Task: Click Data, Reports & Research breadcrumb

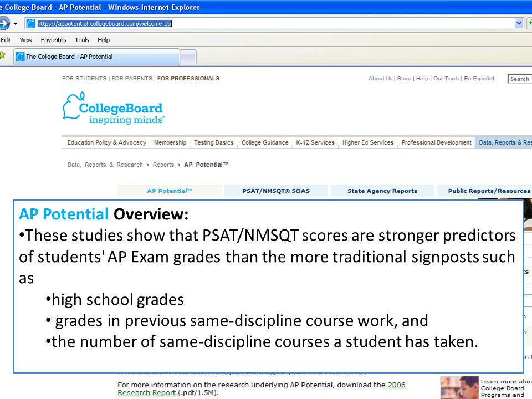Action: (x=105, y=165)
